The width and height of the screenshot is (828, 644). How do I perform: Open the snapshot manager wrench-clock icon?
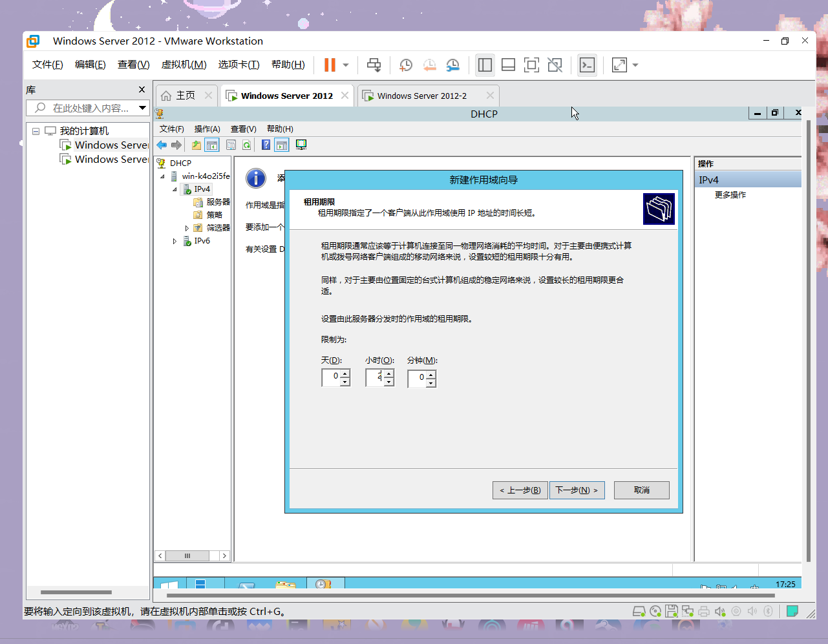point(452,65)
